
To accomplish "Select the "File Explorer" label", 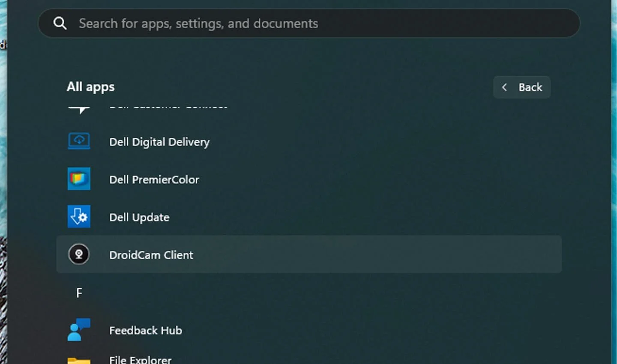I will [x=140, y=360].
